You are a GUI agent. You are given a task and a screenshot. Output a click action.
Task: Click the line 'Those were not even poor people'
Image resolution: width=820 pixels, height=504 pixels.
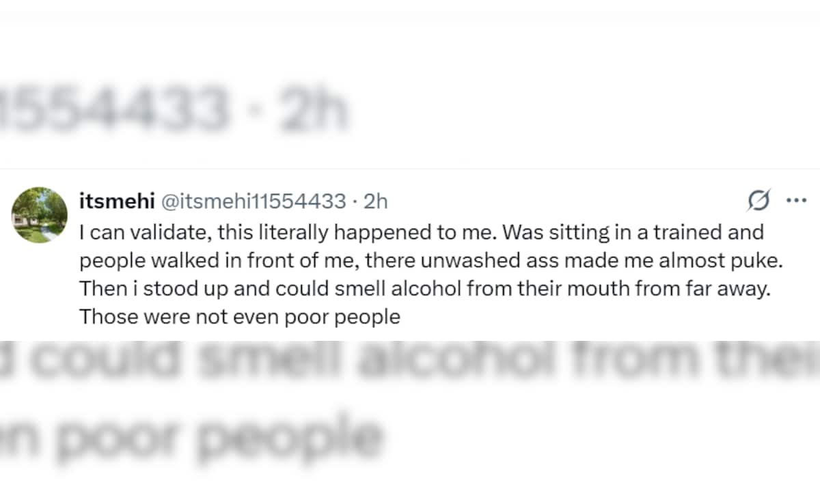[239, 317]
